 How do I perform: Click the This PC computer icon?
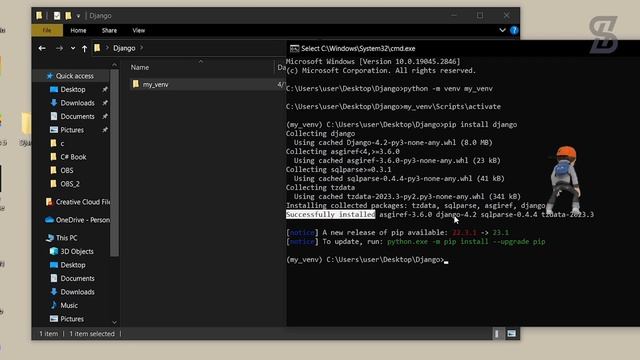pos(50,238)
